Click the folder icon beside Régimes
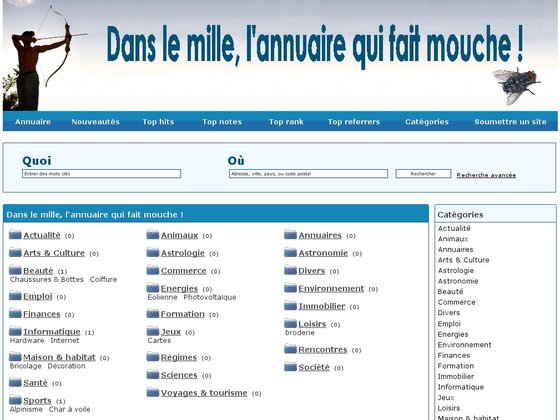Image resolution: width=560 pixels, height=420 pixels. (x=153, y=357)
